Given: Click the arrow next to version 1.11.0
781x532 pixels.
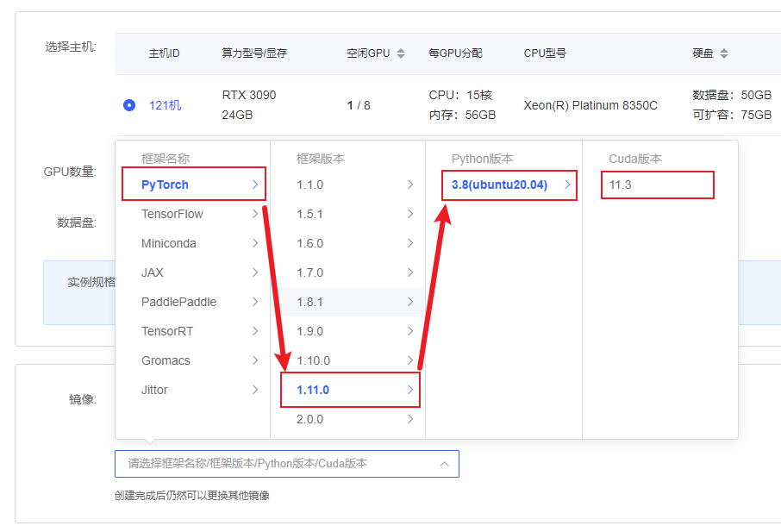Looking at the screenshot, I should click(409, 390).
